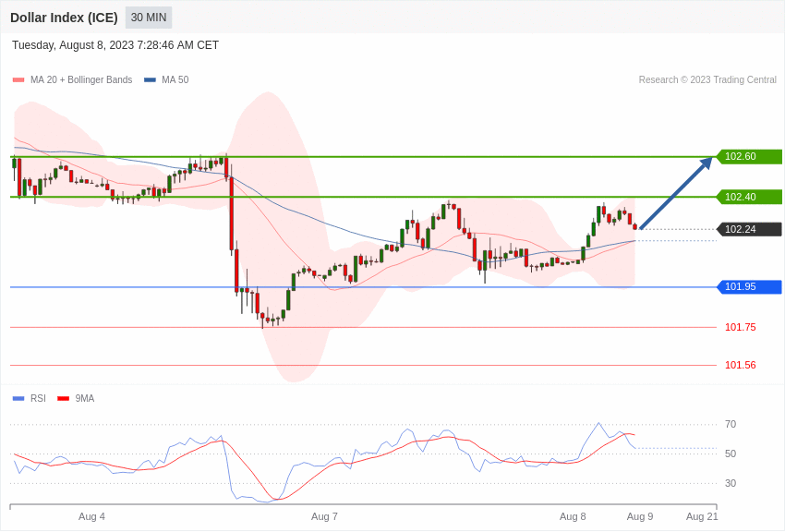785x532 pixels.
Task: Click the blue 101.95 pivot price tag
Action: (x=750, y=286)
